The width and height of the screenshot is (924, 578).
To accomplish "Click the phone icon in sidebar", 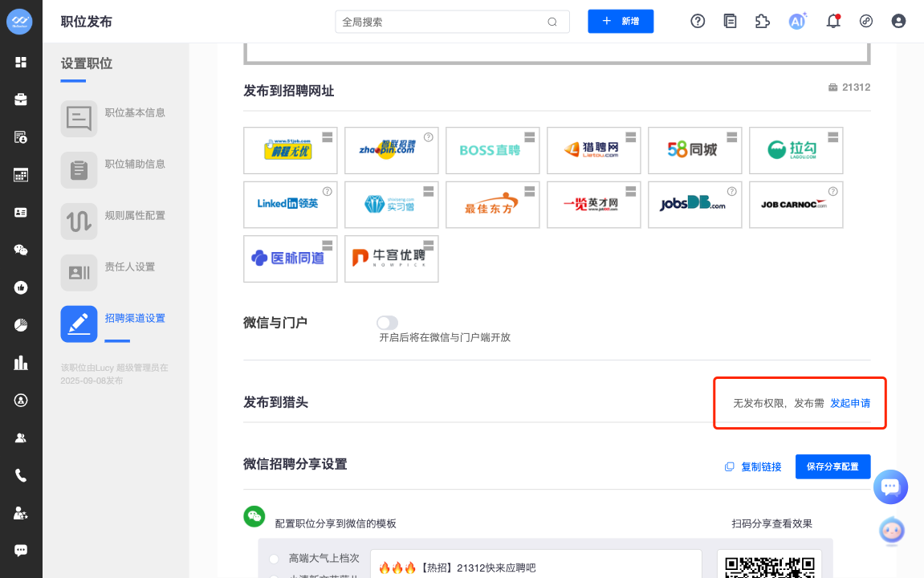I will pyautogui.click(x=21, y=475).
